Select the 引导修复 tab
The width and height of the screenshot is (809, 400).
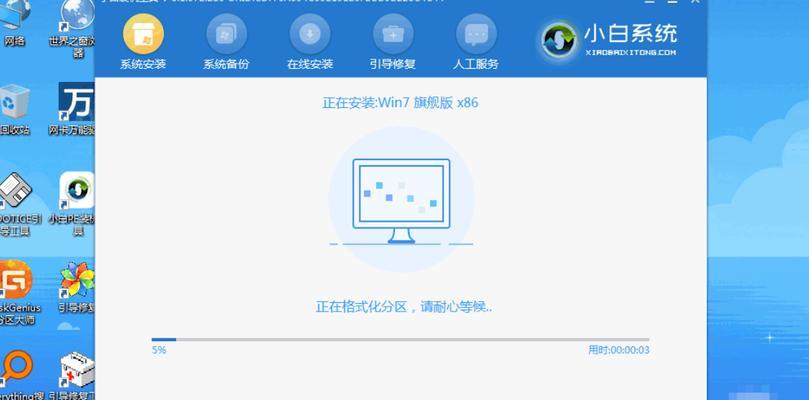393,43
